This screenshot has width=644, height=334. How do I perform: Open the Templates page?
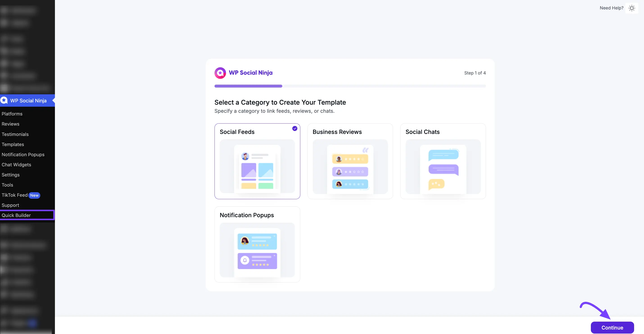13,144
